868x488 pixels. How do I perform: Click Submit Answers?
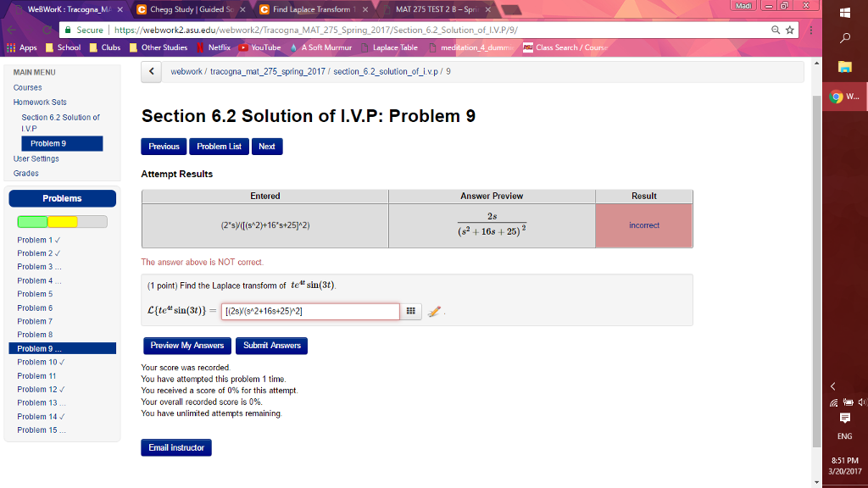(272, 346)
